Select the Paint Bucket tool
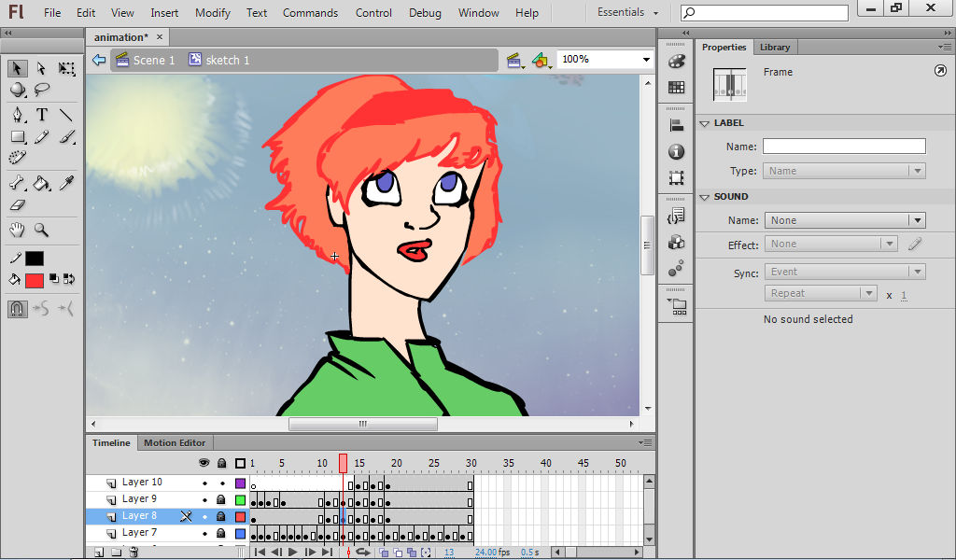Image resolution: width=956 pixels, height=560 pixels. [41, 183]
